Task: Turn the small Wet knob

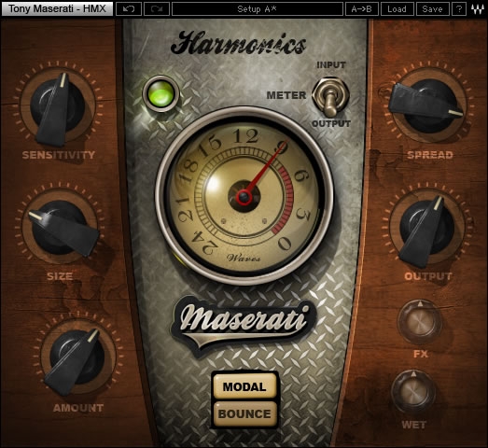Action: click(x=413, y=392)
